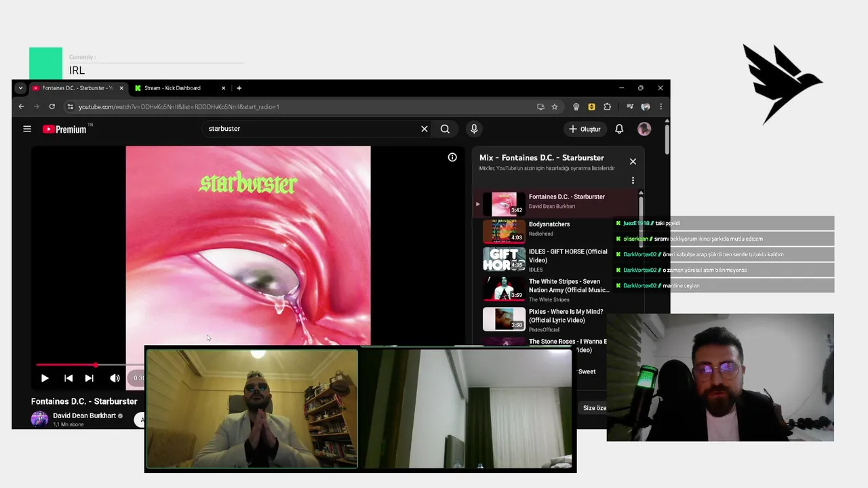Open the Chrome three-dot menu
Image resolution: width=868 pixels, height=488 pixels.
tap(660, 106)
